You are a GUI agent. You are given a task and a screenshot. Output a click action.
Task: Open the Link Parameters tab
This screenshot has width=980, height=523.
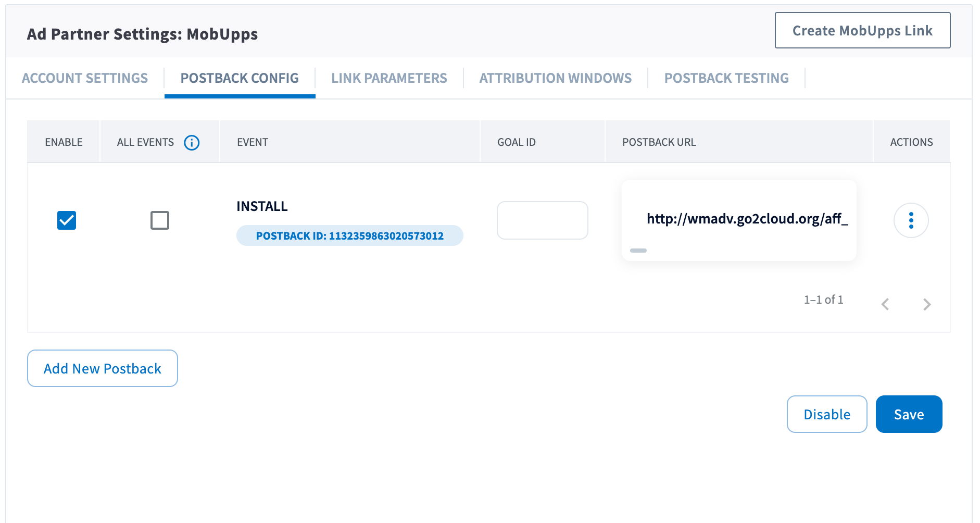(389, 78)
